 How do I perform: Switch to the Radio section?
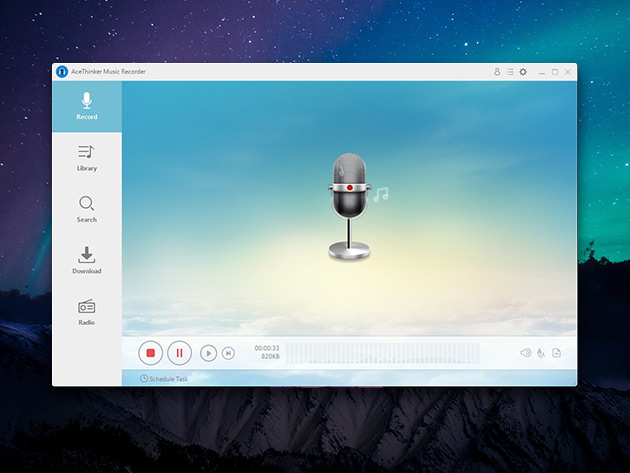click(x=87, y=312)
